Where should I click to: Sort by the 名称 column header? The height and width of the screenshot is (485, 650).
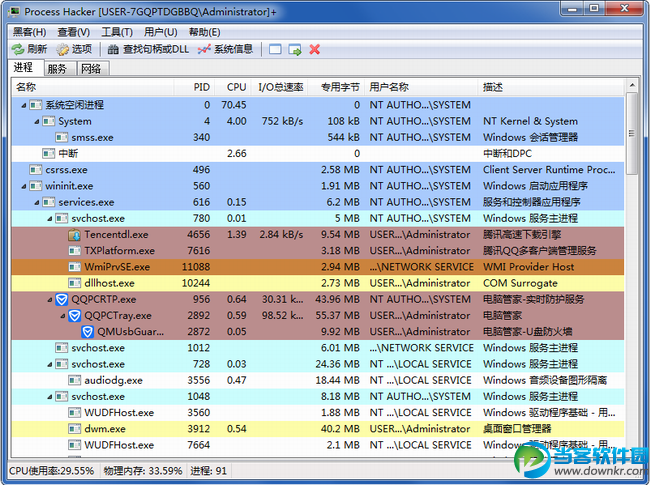93,87
